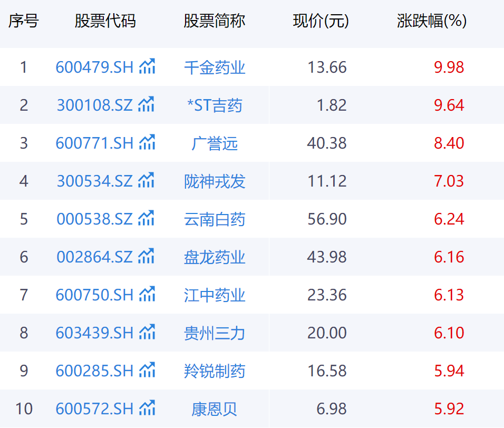
Task: Select price value 56.90
Action: pyautogui.click(x=327, y=219)
